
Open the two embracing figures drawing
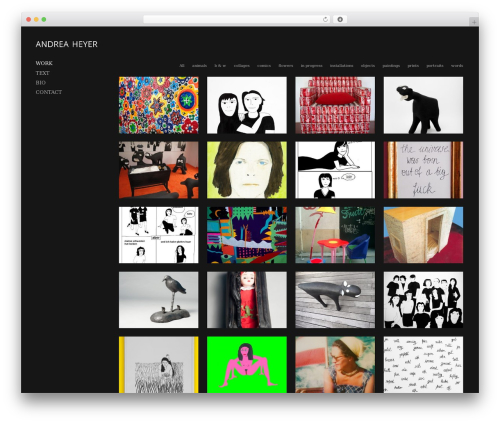(247, 105)
